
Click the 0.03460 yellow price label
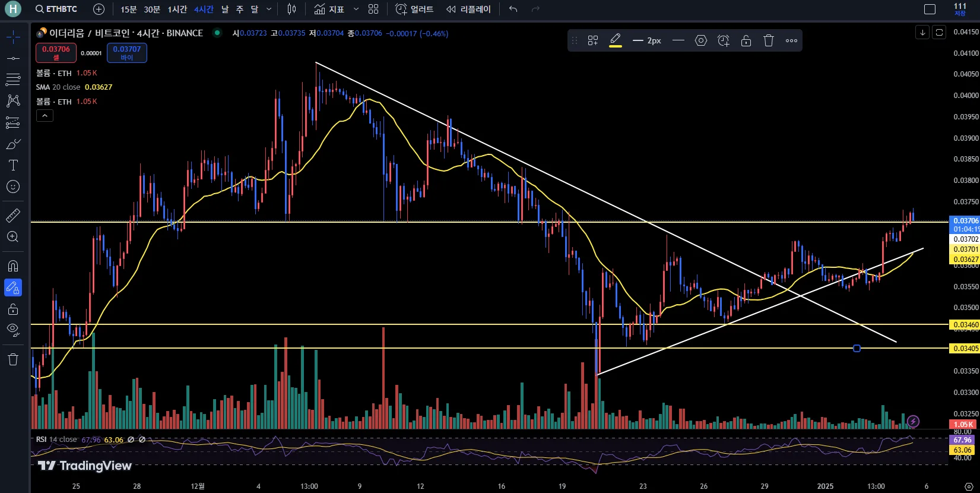point(965,325)
